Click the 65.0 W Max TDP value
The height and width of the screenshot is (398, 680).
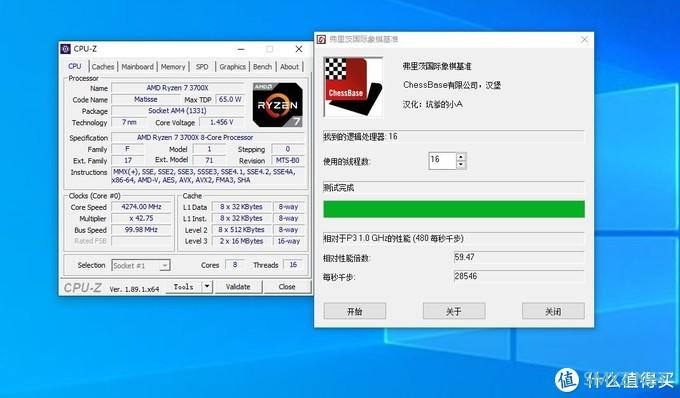pos(230,99)
